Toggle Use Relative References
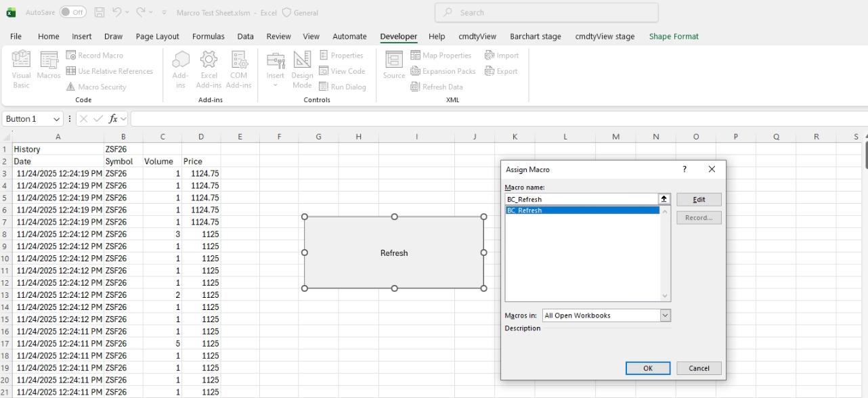Image resolution: width=868 pixels, height=398 pixels. (109, 71)
